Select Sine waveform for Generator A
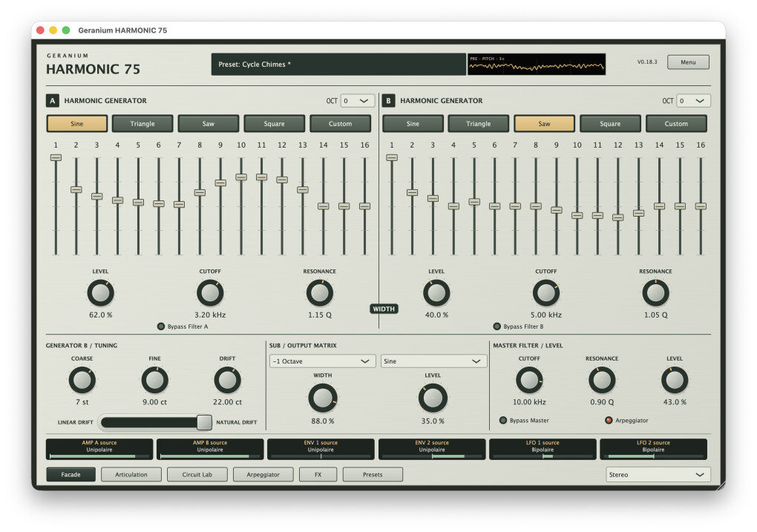Viewport: 757px width, 532px height. click(76, 124)
